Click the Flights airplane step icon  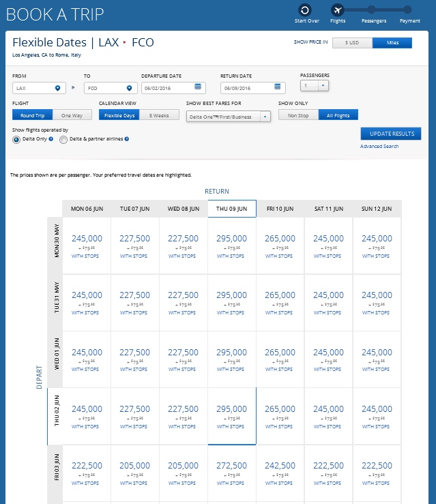pos(337,10)
